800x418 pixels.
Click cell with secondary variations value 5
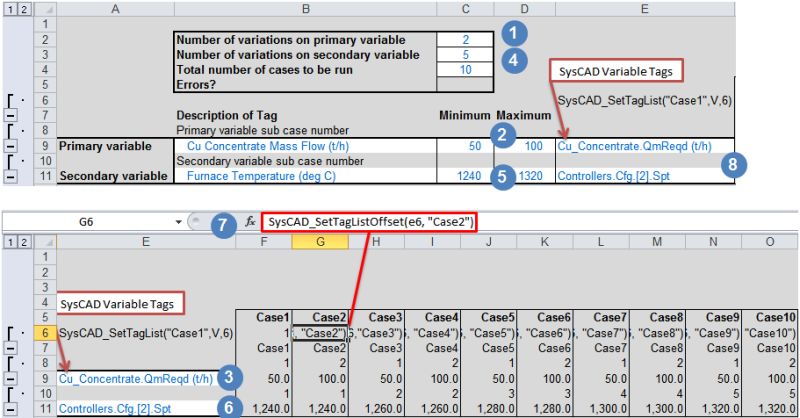click(465, 55)
